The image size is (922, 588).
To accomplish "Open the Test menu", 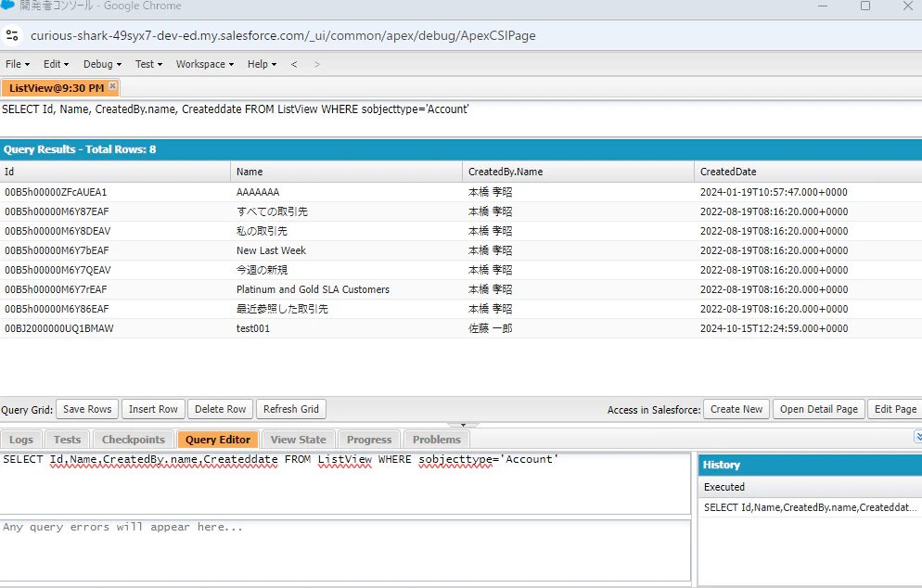I will point(148,64).
